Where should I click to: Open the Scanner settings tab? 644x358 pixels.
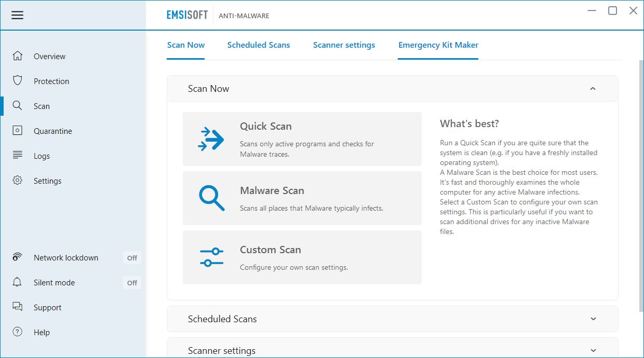pyautogui.click(x=344, y=45)
